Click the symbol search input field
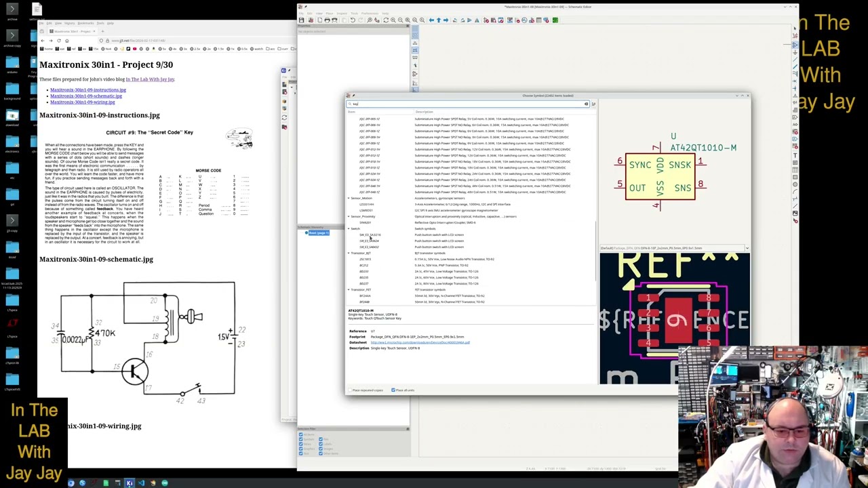The height and width of the screenshot is (488, 868). pyautogui.click(x=468, y=104)
